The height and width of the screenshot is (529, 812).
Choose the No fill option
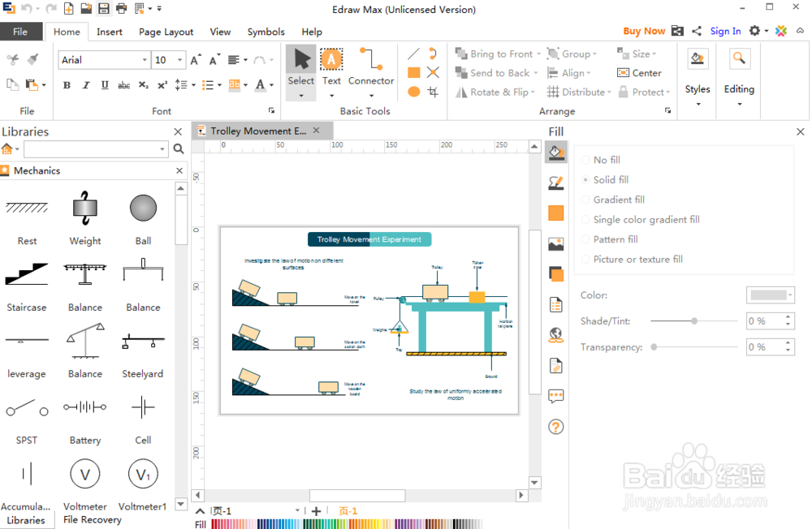click(601, 160)
